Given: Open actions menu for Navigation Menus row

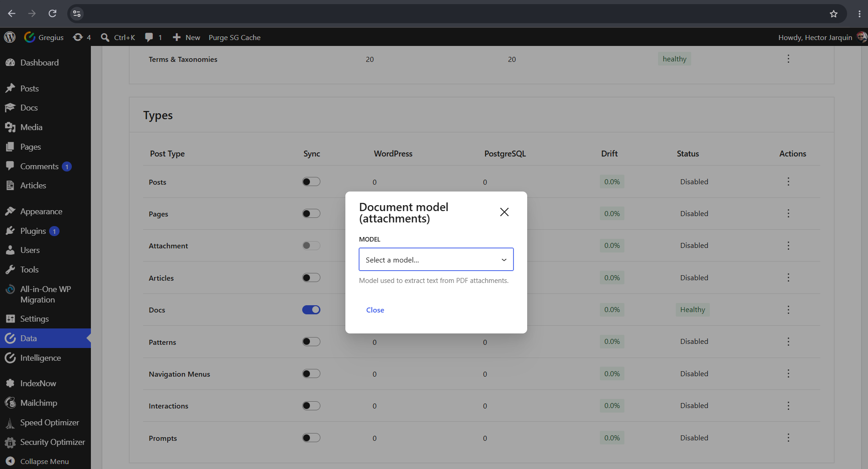Looking at the screenshot, I should click(788, 373).
